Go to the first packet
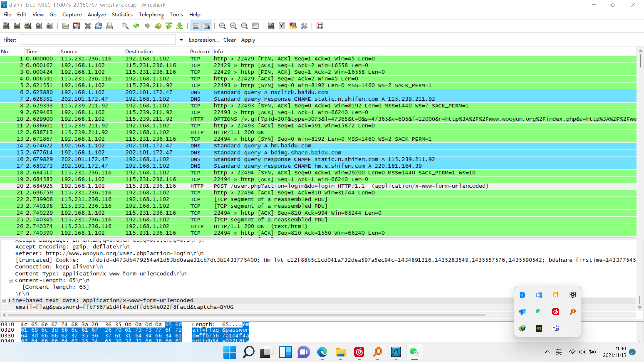Viewport: 644px width, 362px height. coord(169,26)
